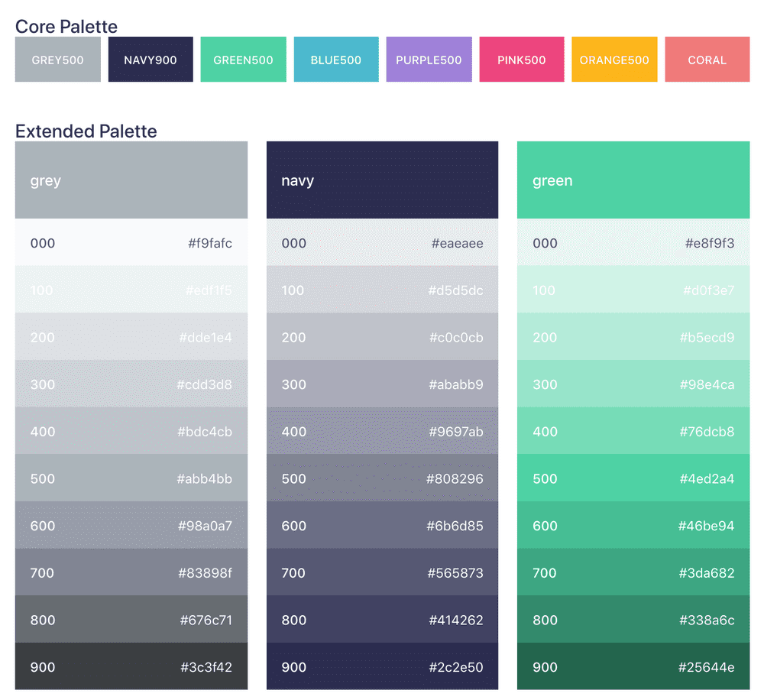The image size is (764, 700).
Task: Click the GREY500 core palette swatch
Action: (x=58, y=60)
